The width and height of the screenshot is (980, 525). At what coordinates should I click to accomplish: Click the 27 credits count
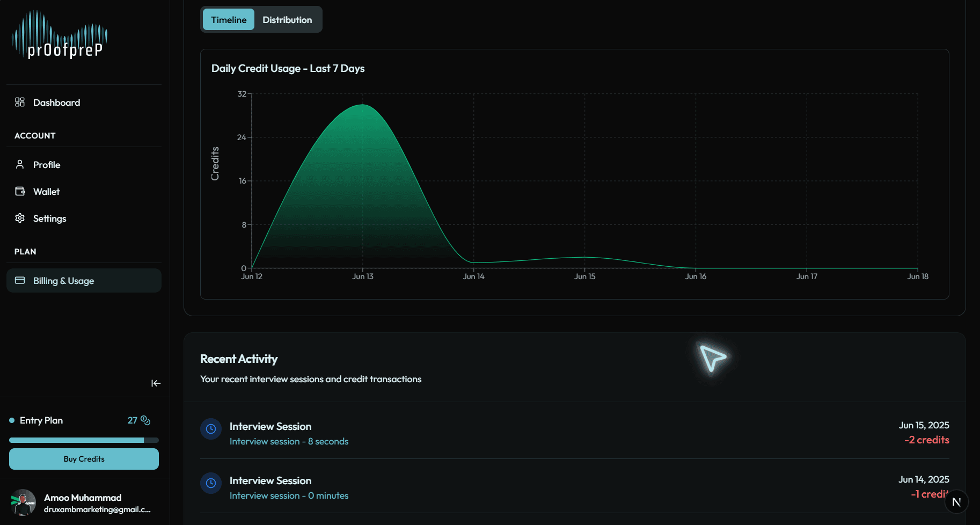pyautogui.click(x=132, y=420)
